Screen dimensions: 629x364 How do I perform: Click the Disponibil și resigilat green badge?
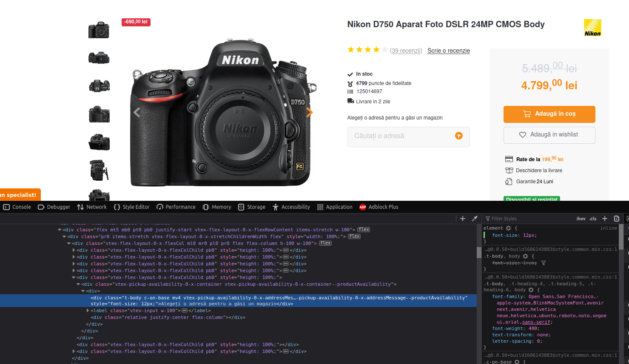[532, 199]
